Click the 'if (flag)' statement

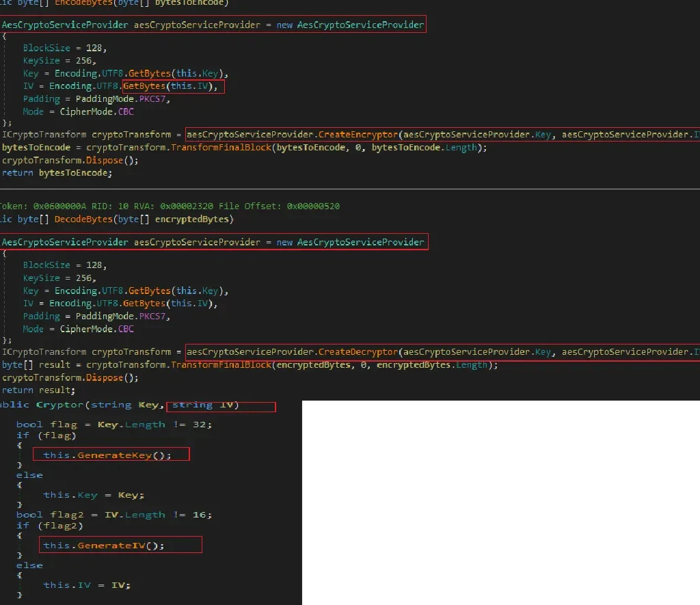click(x=46, y=435)
